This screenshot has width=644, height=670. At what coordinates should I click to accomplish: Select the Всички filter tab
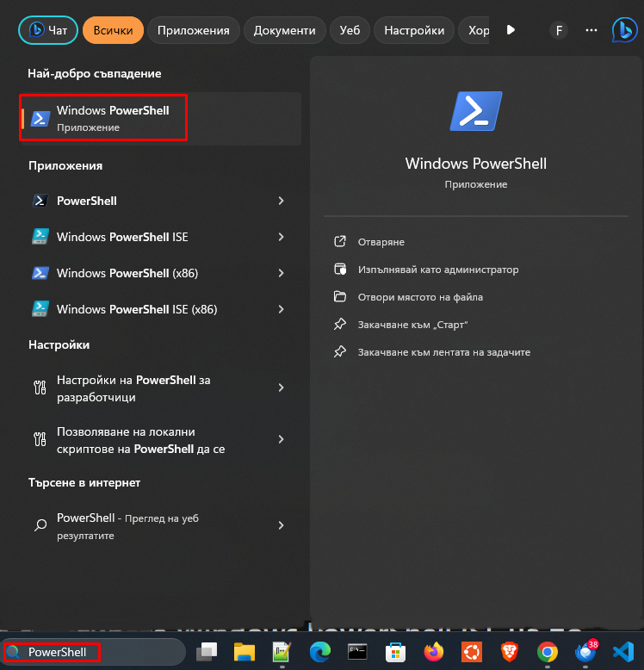coord(113,30)
